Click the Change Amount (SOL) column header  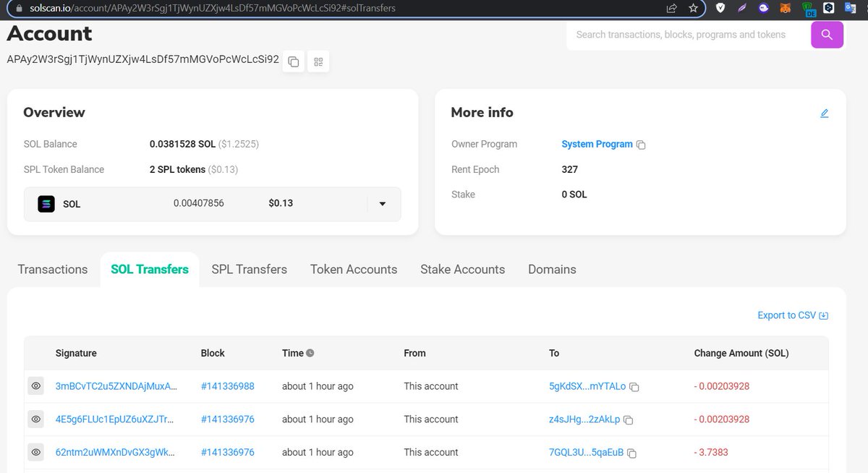(x=741, y=353)
